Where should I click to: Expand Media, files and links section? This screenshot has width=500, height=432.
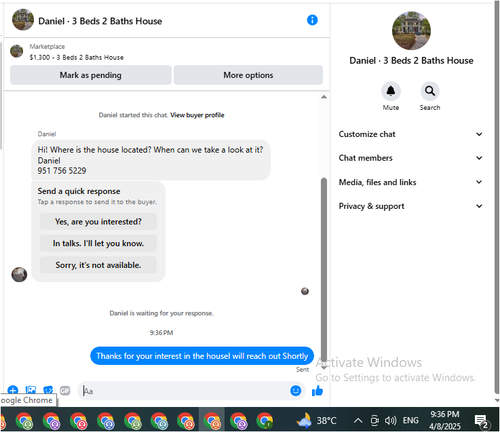[410, 182]
